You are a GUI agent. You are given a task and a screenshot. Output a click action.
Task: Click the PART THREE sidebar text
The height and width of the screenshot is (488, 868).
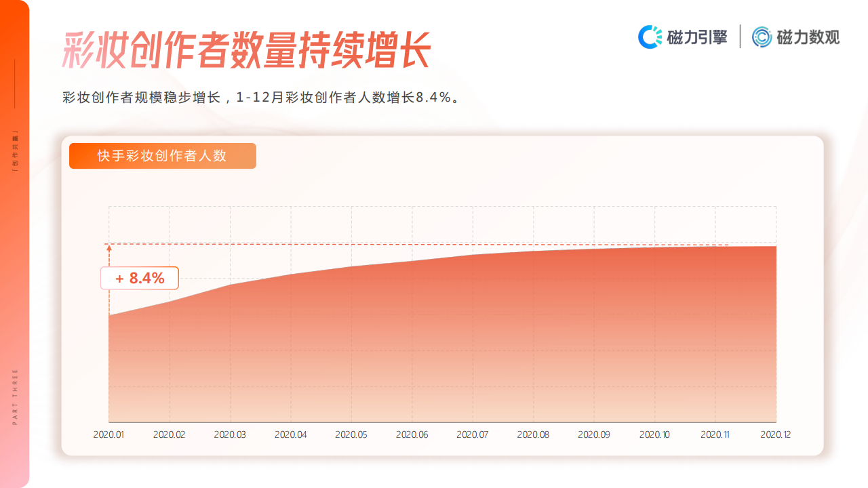[15, 397]
